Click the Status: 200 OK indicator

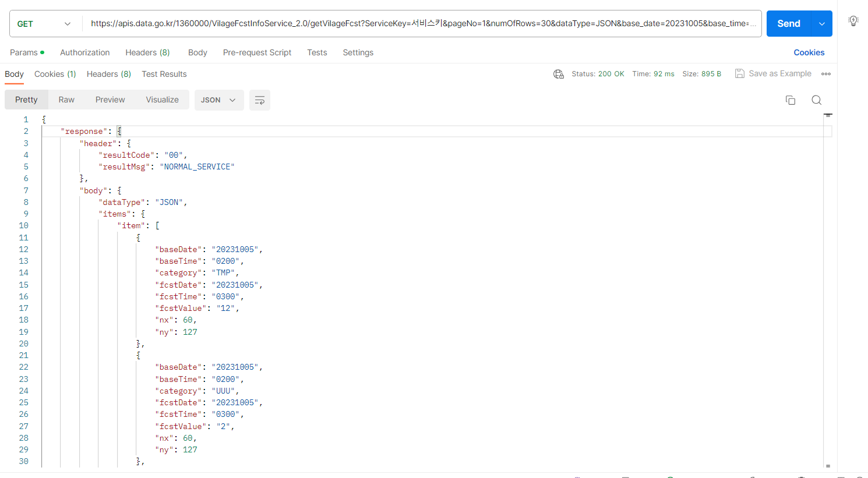point(598,74)
